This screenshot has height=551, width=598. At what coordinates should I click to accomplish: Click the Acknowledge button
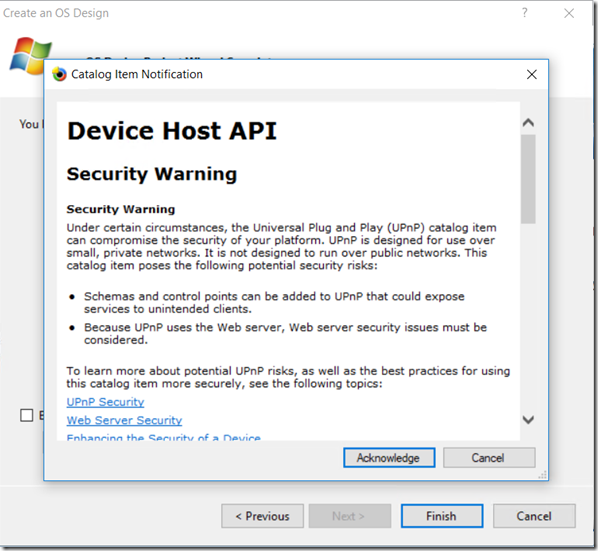point(389,458)
